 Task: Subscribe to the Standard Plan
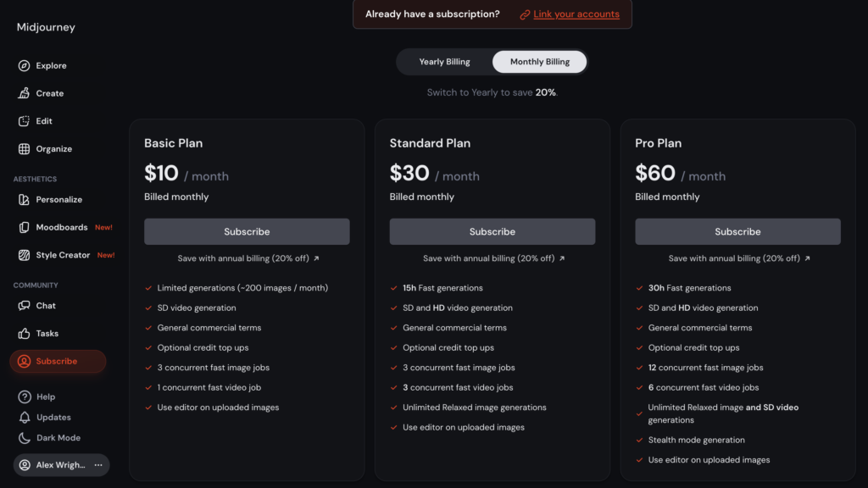coord(492,230)
